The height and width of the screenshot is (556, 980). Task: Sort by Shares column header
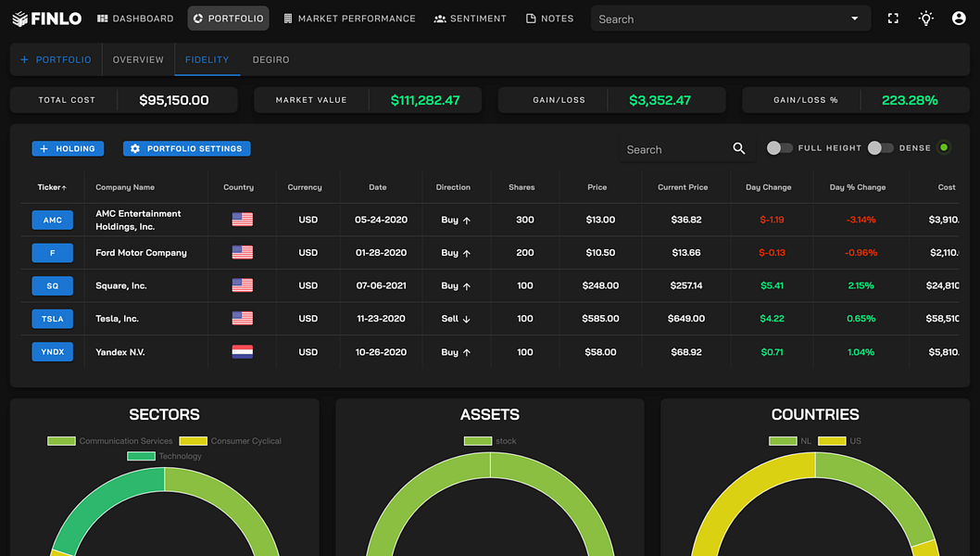point(521,187)
